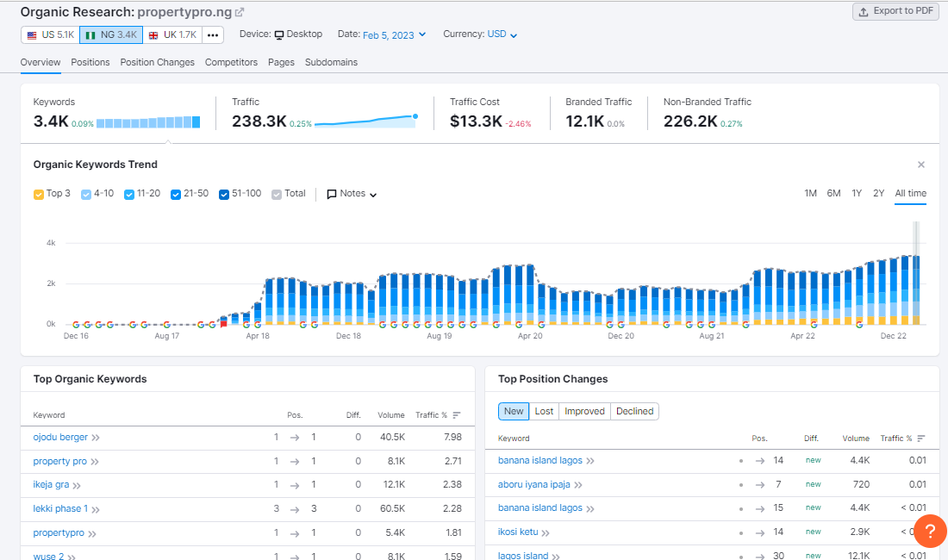
Task: Open the Overview tab
Action: click(x=41, y=62)
